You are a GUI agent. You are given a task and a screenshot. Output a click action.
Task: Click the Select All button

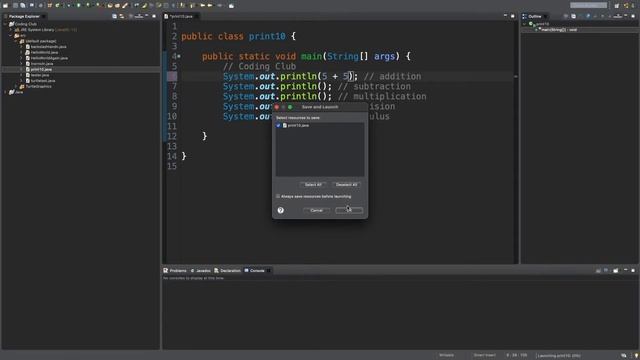313,184
